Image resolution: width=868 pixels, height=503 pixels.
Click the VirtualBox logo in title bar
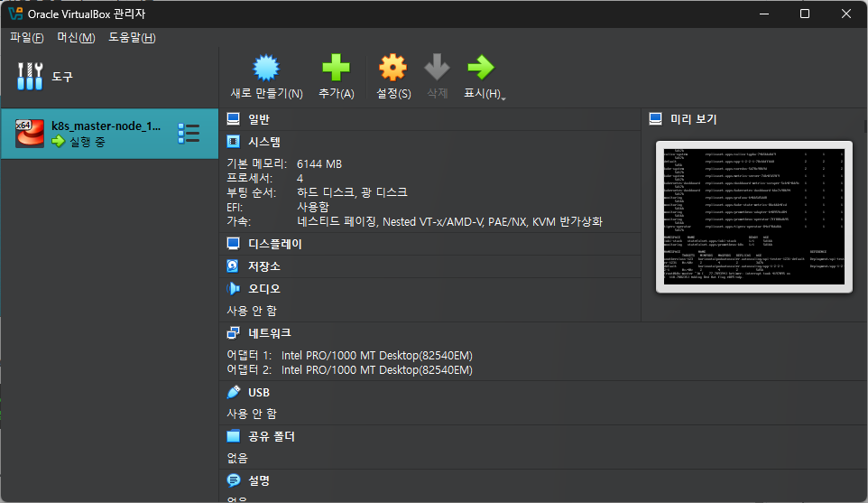(x=15, y=14)
